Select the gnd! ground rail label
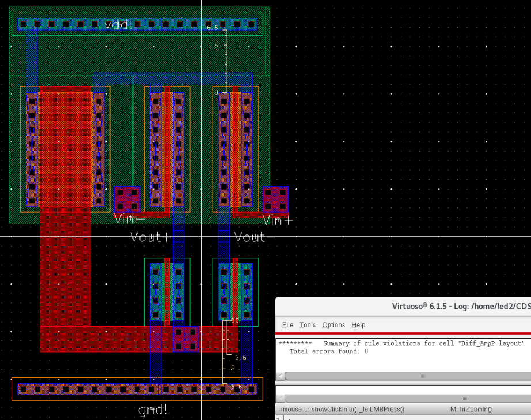The height and width of the screenshot is (420, 531). coord(151,410)
